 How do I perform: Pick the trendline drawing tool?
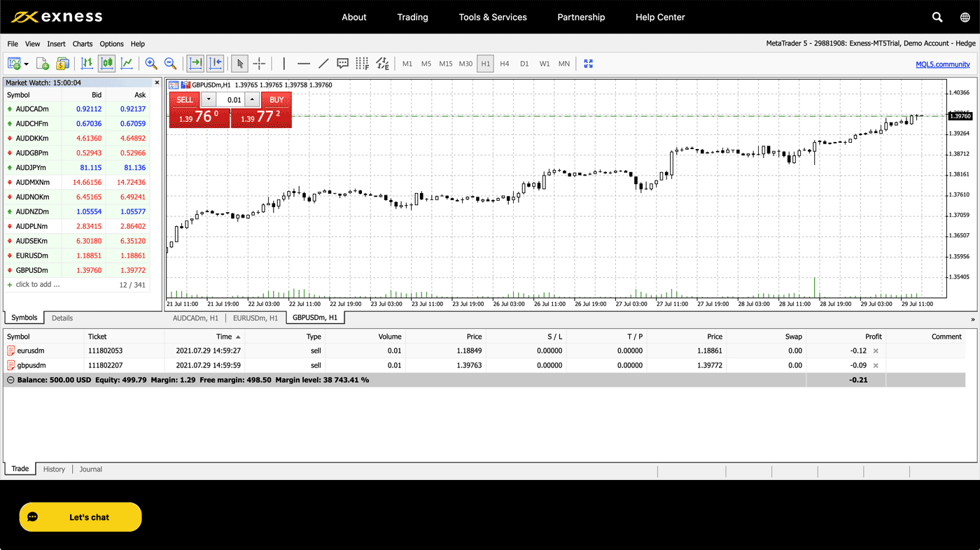(323, 64)
